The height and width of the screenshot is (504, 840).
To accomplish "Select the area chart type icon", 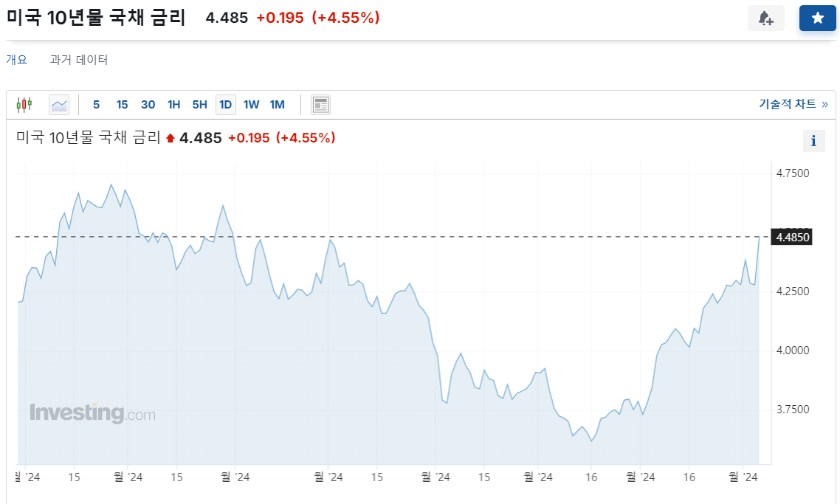I will (x=59, y=105).
